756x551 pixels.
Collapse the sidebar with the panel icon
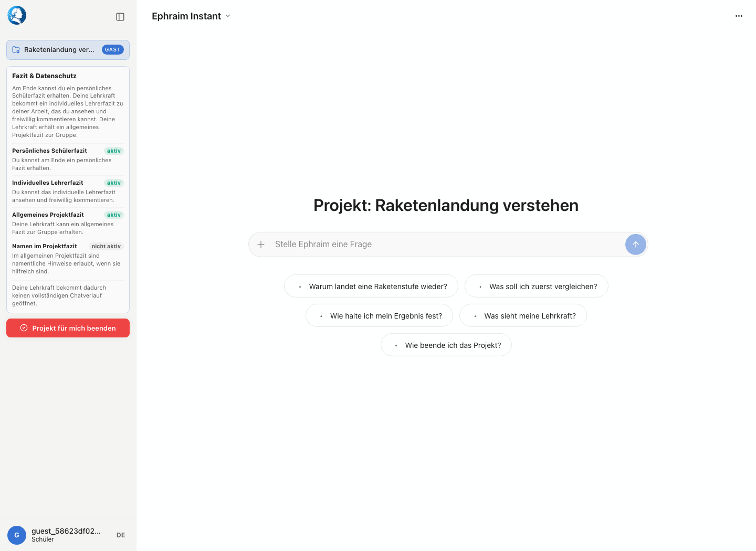coord(120,17)
